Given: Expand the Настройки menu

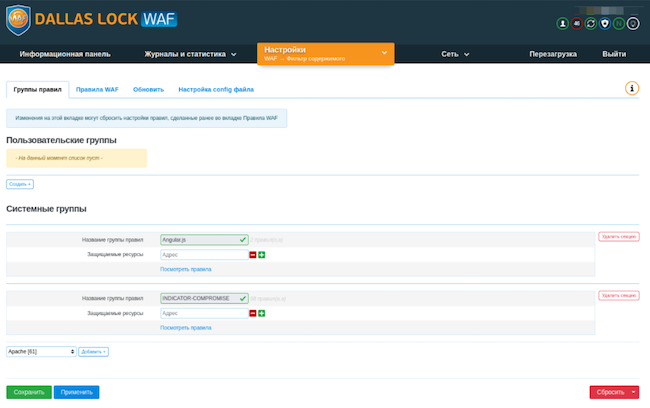Looking at the screenshot, I should [x=325, y=53].
